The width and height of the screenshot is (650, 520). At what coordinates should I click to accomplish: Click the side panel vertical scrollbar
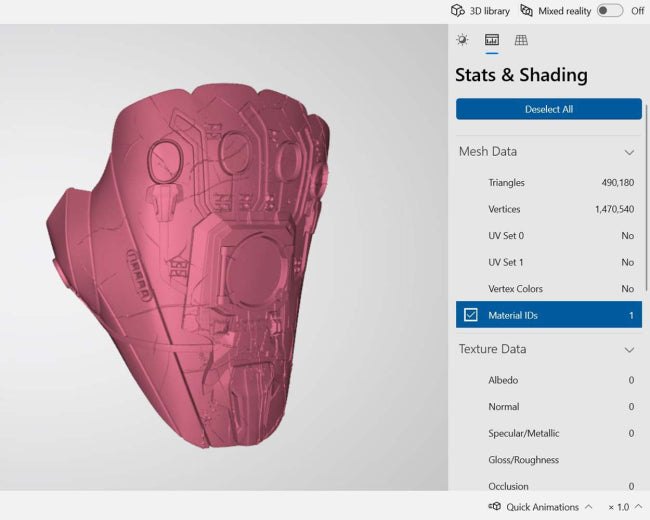[x=646, y=198]
